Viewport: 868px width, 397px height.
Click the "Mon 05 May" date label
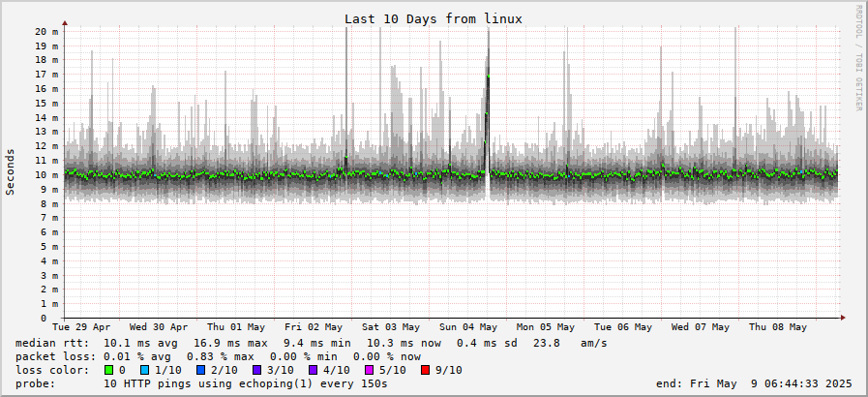(546, 327)
